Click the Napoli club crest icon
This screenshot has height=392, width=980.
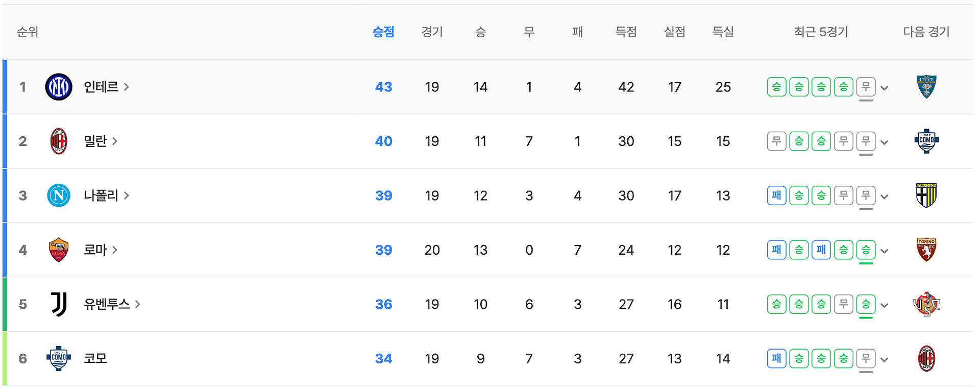pos(59,195)
